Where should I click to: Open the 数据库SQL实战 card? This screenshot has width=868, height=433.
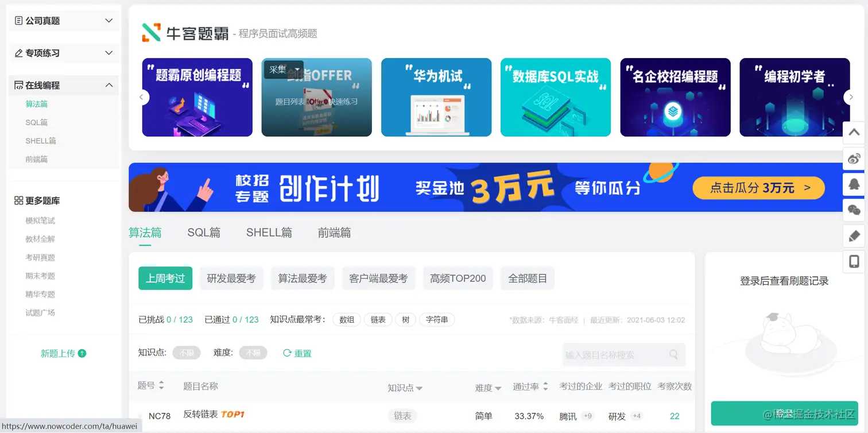tap(556, 97)
